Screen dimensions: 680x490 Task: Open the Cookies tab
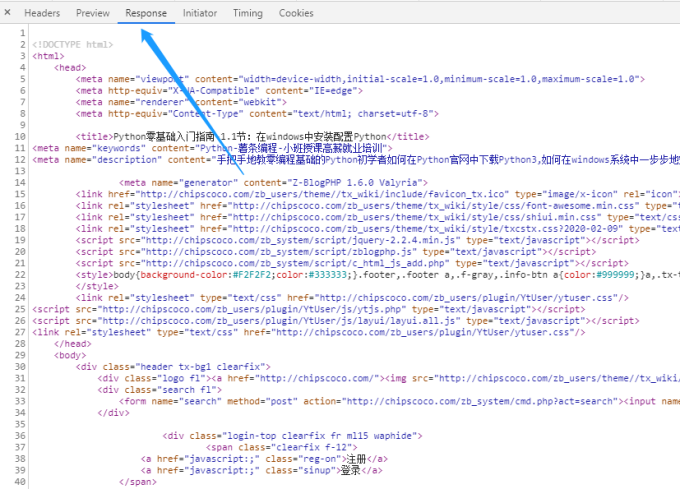[x=296, y=13]
